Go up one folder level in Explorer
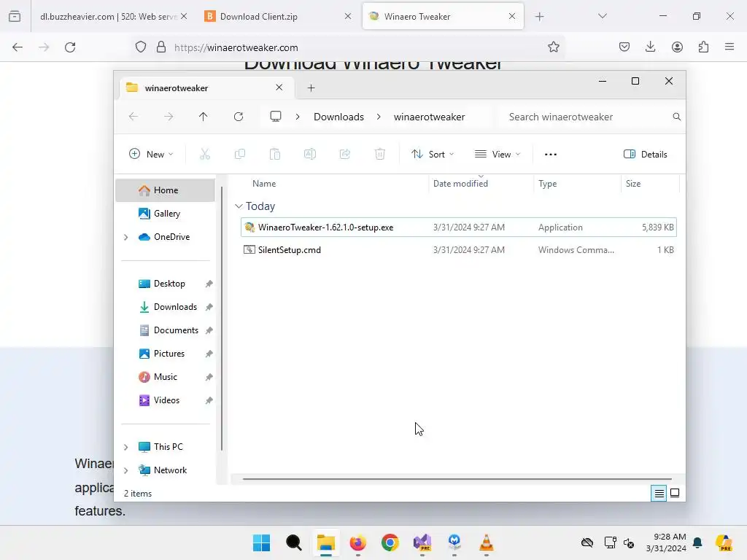The image size is (747, 560). tap(204, 117)
